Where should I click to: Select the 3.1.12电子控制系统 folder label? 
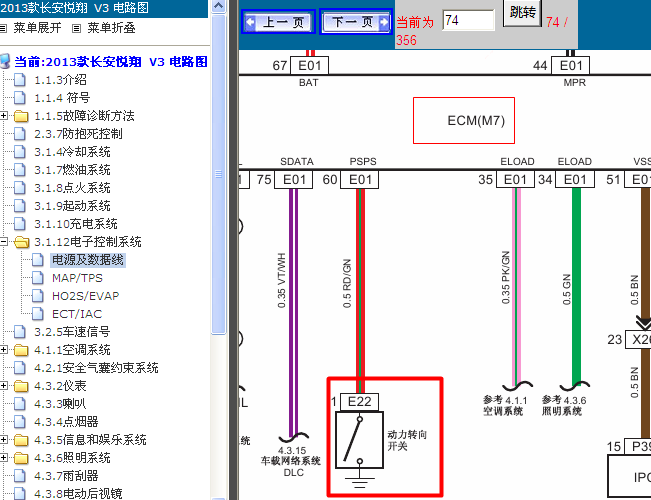pyautogui.click(x=88, y=242)
